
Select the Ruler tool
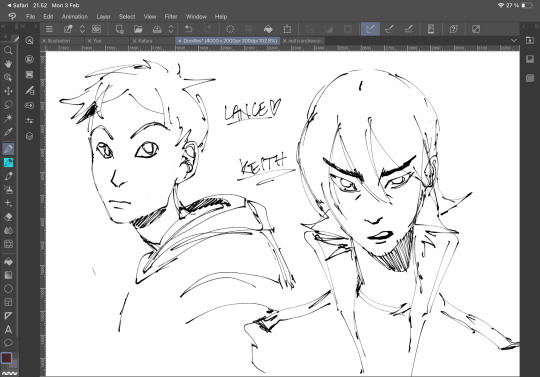[x=8, y=316]
